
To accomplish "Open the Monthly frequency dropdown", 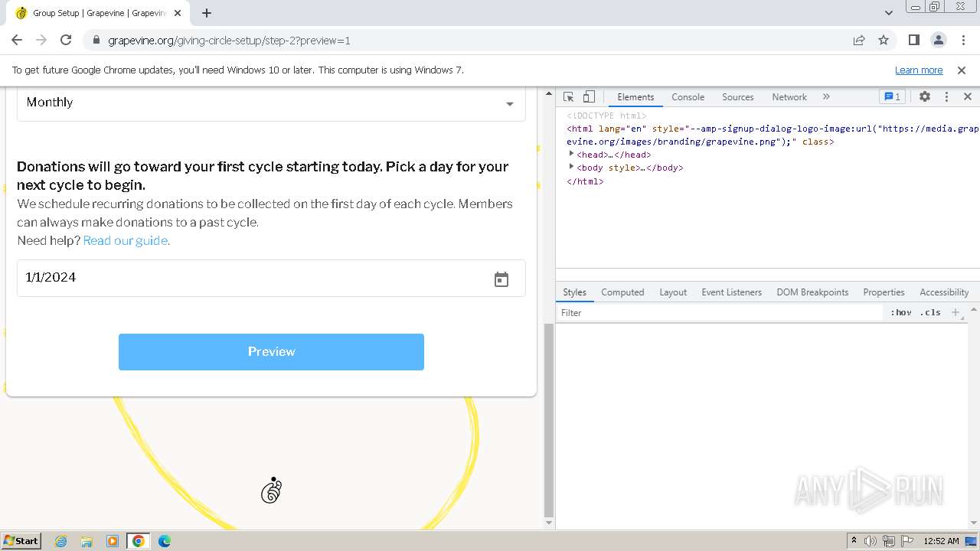I will (x=271, y=103).
